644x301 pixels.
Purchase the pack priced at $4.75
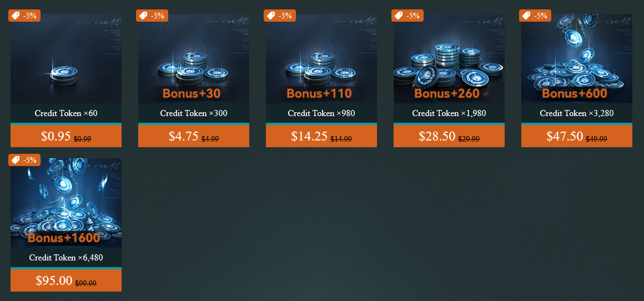pos(194,136)
